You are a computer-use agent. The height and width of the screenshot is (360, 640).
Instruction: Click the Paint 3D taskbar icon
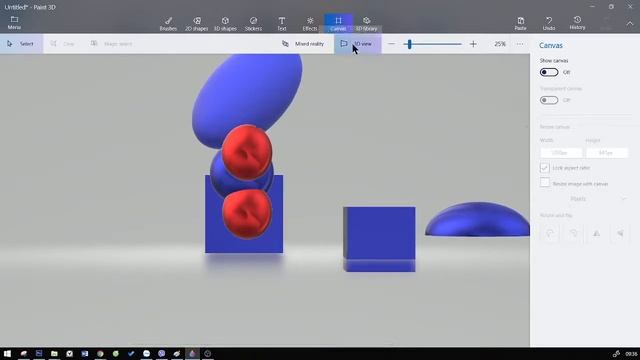192,353
